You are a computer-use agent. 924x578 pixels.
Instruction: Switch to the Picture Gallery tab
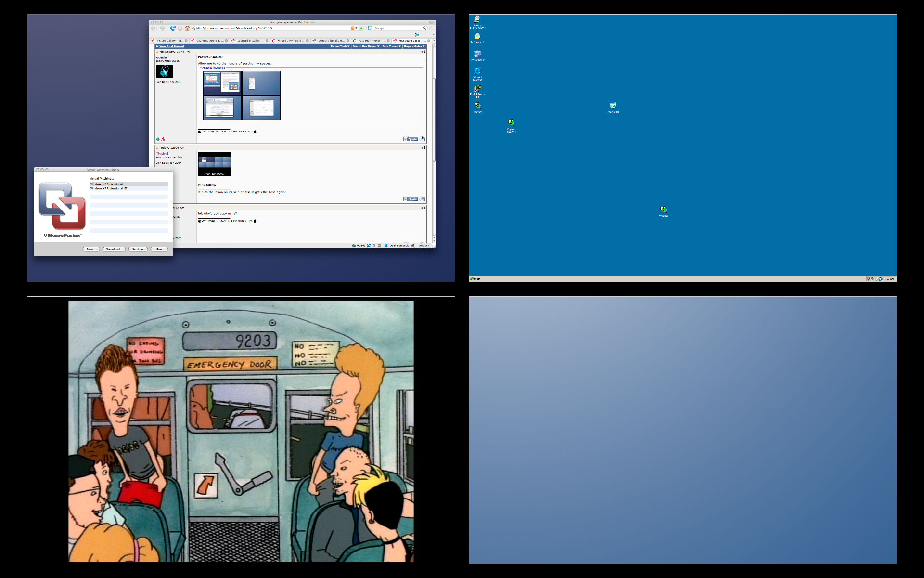[170, 41]
